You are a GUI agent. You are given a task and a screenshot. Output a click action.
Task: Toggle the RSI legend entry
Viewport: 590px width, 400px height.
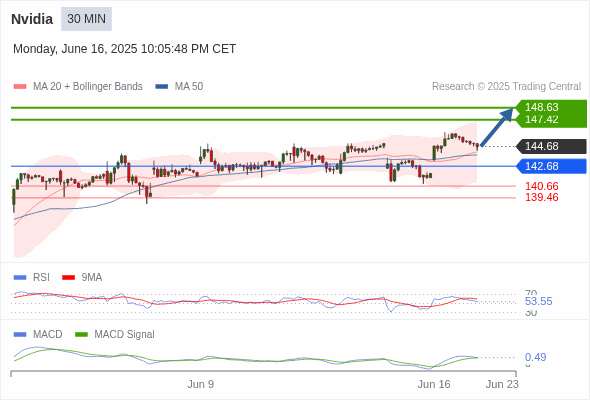tap(32, 278)
